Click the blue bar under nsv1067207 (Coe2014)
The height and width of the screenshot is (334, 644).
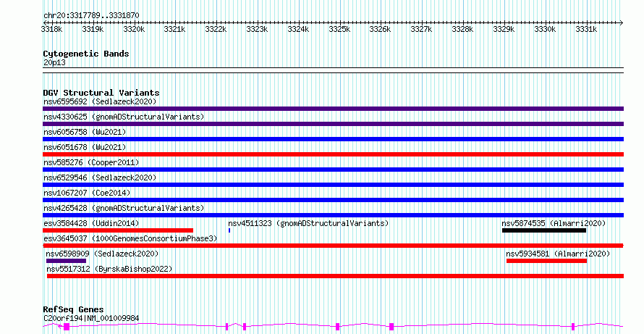[333, 200]
